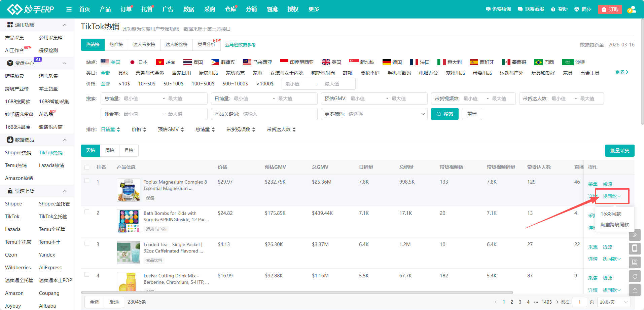
Task: Click the user avatar icon
Action: tap(632, 9)
